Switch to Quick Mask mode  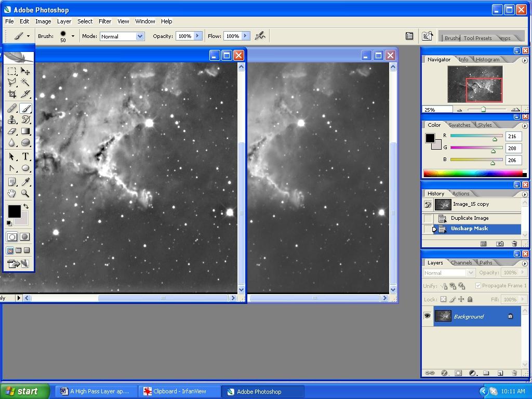point(25,237)
